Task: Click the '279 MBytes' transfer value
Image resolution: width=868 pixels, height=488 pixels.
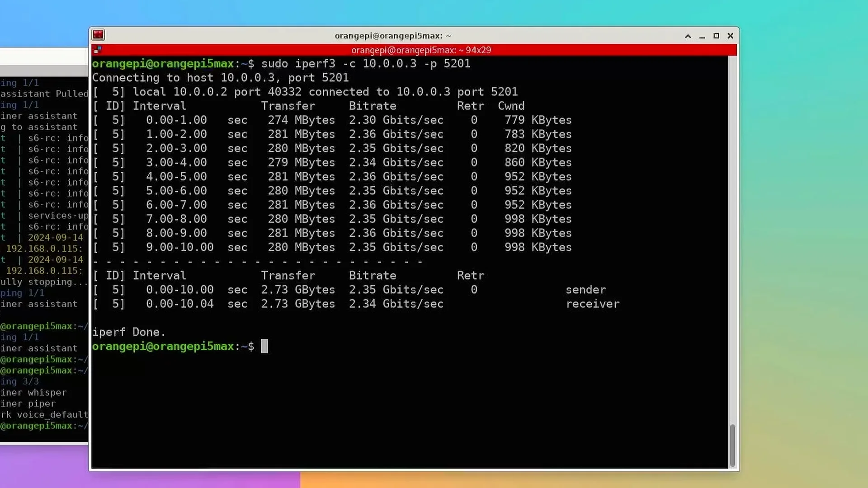Action: [x=302, y=163]
